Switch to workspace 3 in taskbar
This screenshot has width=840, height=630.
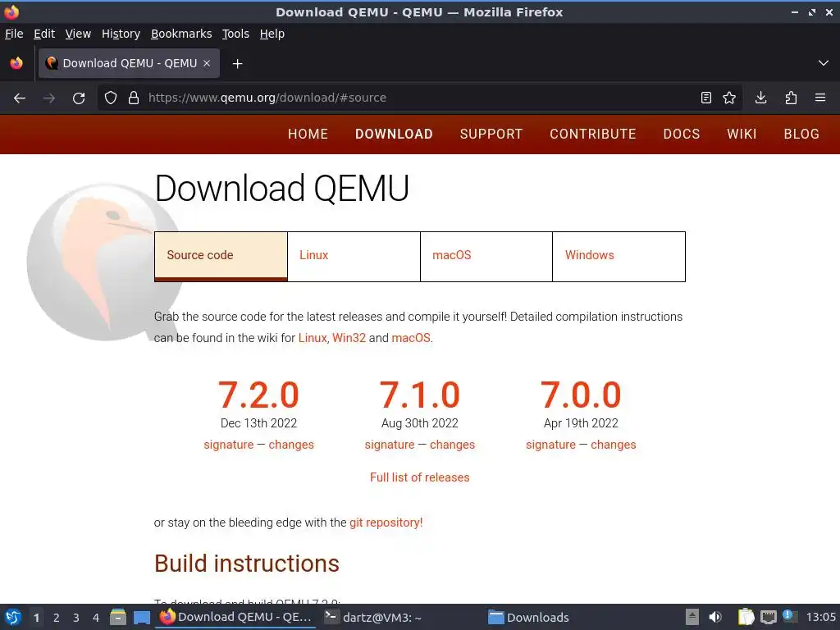pyautogui.click(x=76, y=618)
